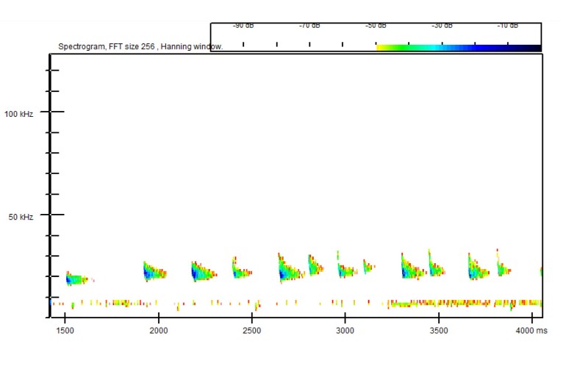588x391 pixels.
Task: Click the low-frequency noise band near 3500 ms
Action: tap(439, 303)
